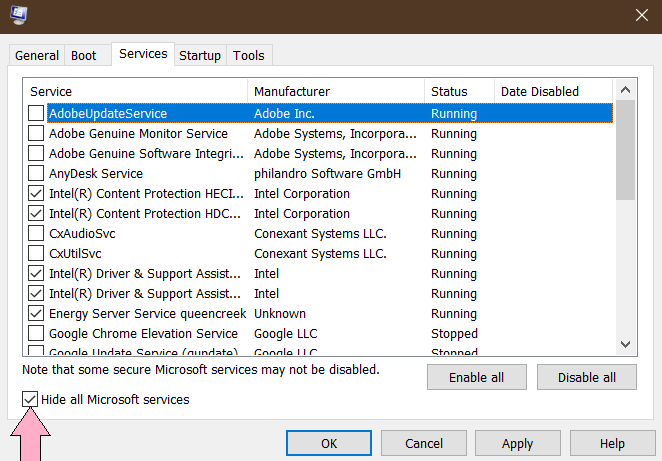Select the AnyDesk Service row text
The image size is (662, 461).
(96, 174)
